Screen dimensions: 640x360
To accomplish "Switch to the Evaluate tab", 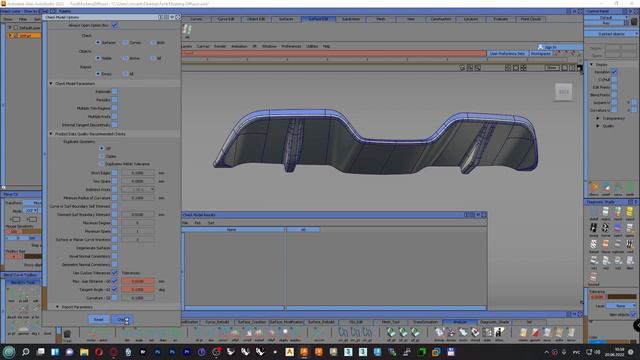I will click(500, 19).
